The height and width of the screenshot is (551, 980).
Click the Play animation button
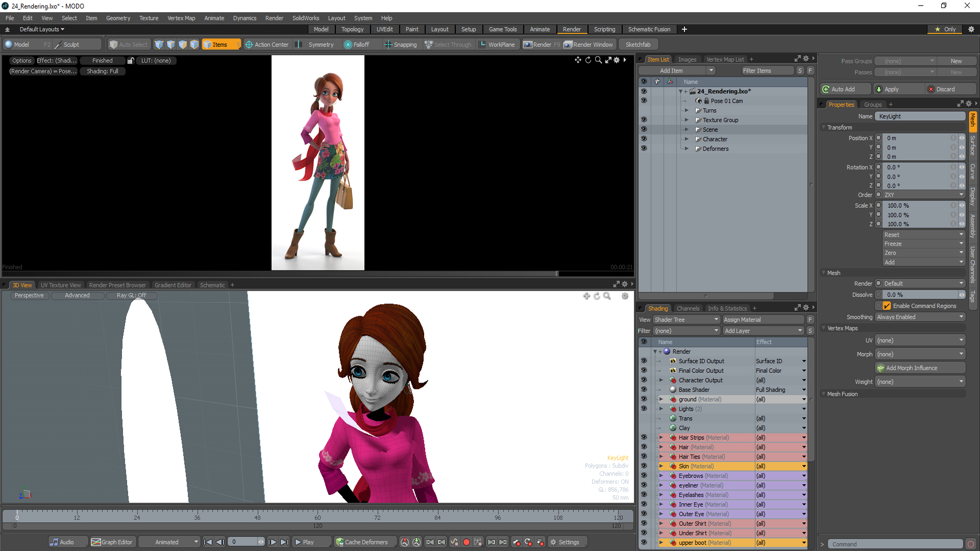(x=304, y=542)
